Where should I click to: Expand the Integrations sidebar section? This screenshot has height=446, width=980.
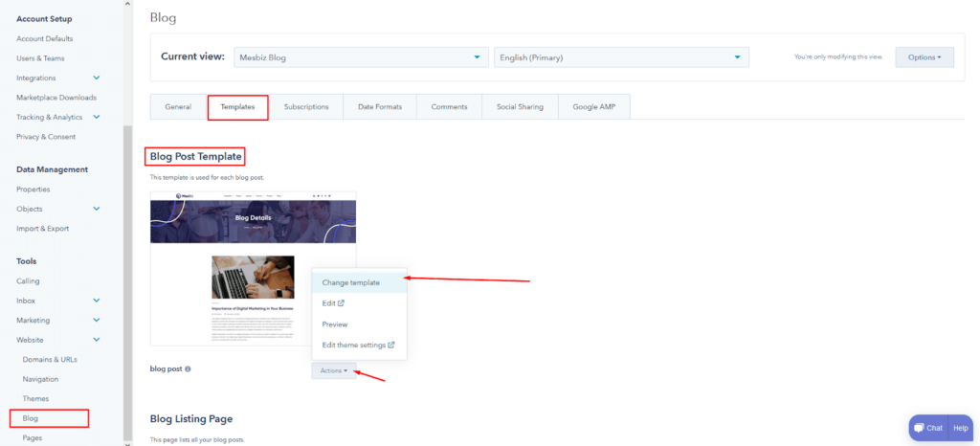pos(97,78)
